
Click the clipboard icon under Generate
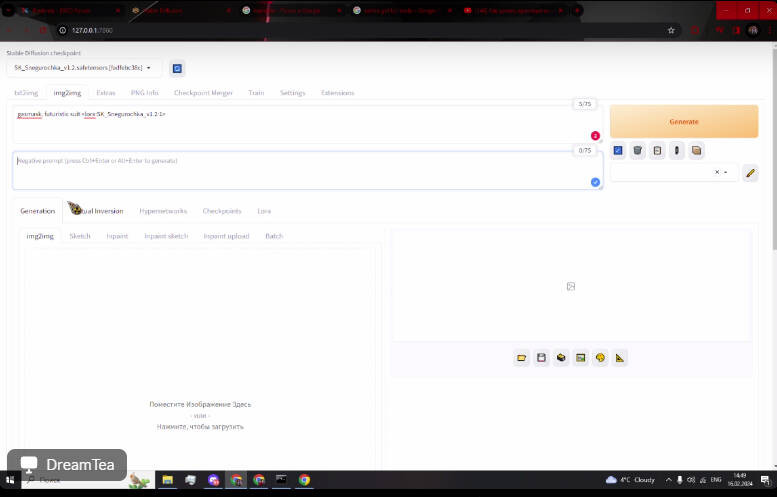tap(657, 150)
